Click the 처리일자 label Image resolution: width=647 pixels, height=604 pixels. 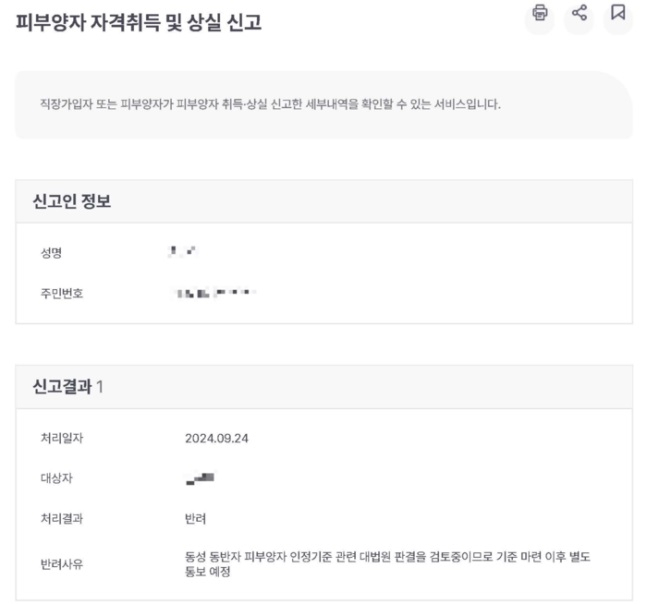coord(61,438)
